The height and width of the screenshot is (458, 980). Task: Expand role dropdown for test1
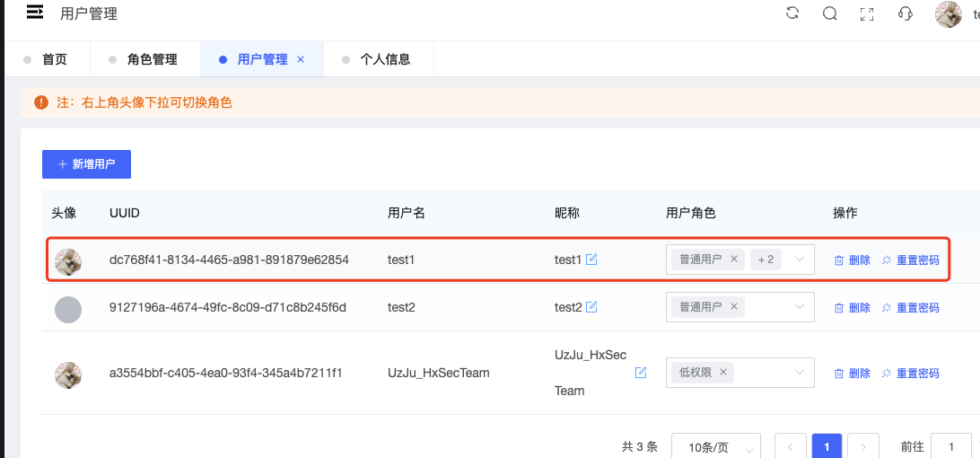800,260
